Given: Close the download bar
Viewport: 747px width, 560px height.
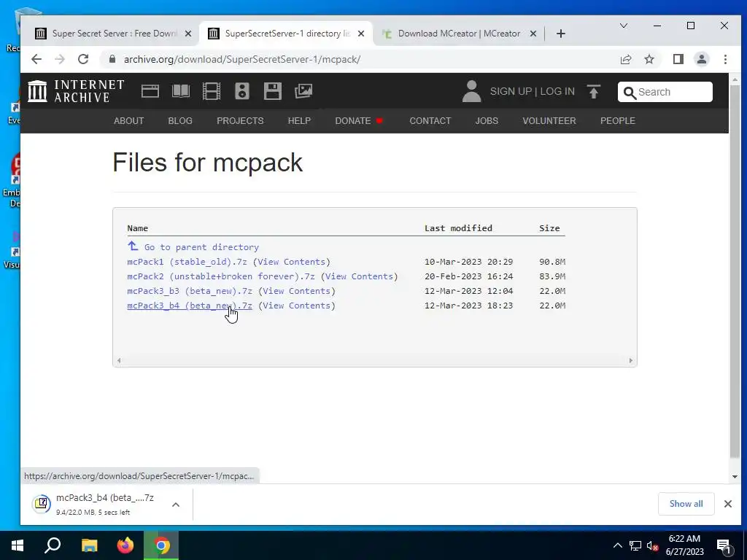Looking at the screenshot, I should pos(727,504).
